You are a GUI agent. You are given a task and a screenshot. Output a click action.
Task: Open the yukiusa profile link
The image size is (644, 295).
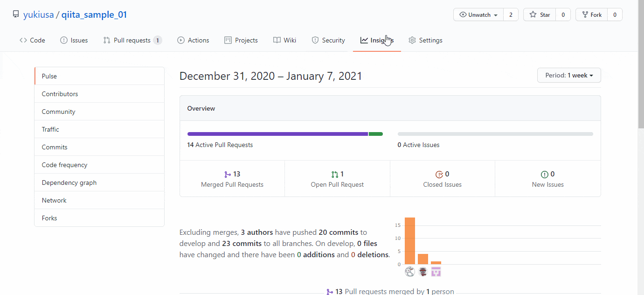[x=39, y=14]
